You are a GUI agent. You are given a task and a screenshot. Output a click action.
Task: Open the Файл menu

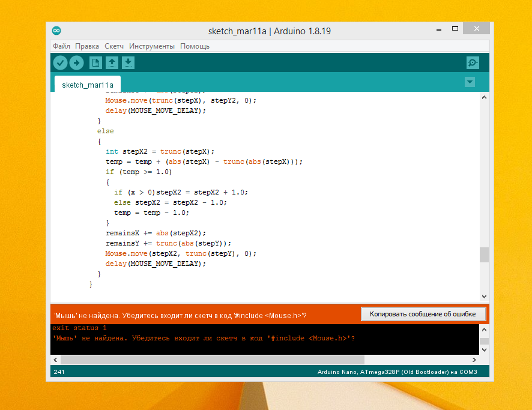(61, 46)
